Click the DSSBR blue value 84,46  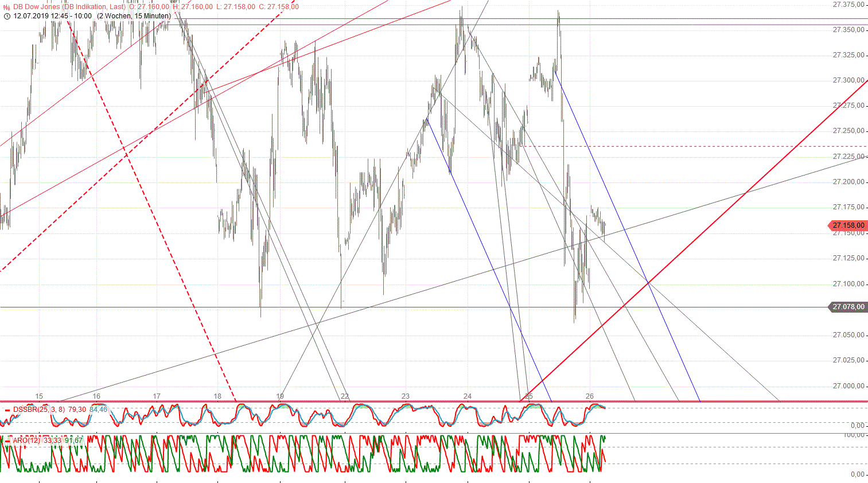tap(98, 410)
